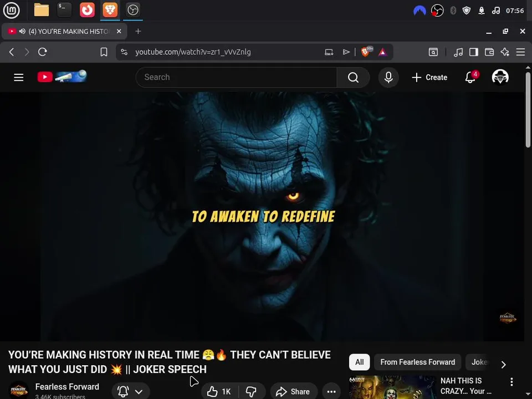Screen dimensions: 532x399
Task: Select From Fearless Forward chip
Action: 418,362
